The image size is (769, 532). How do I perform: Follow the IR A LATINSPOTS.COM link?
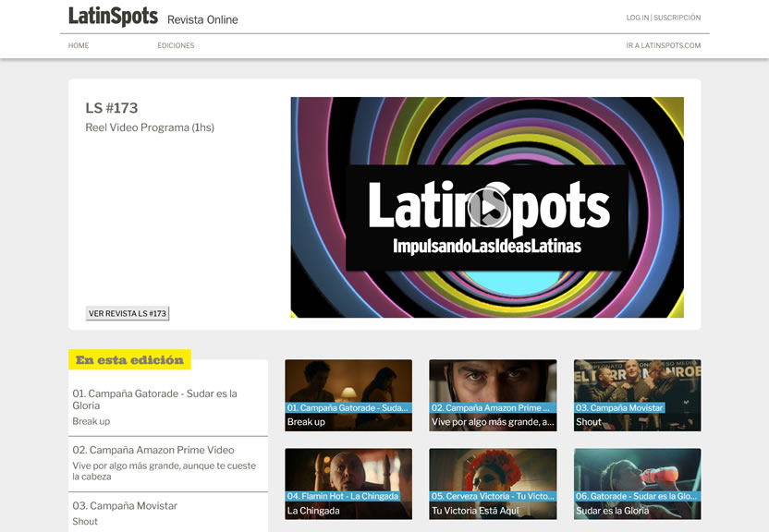pyautogui.click(x=663, y=45)
